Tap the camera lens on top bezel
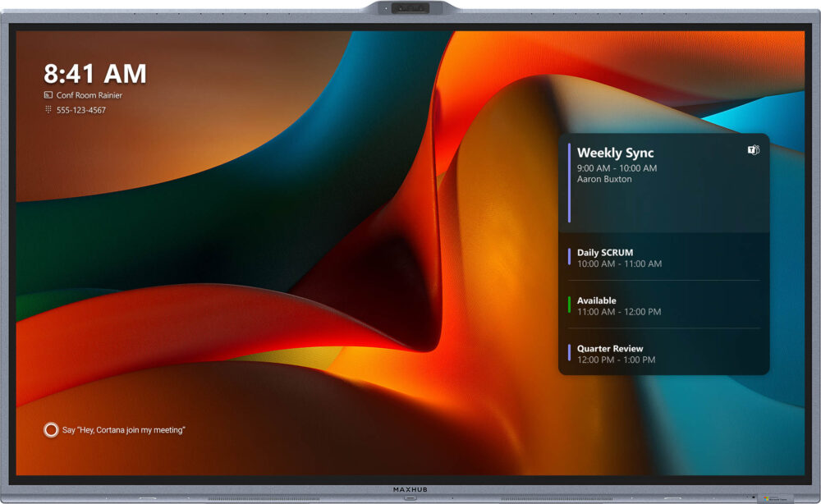 coord(410,8)
